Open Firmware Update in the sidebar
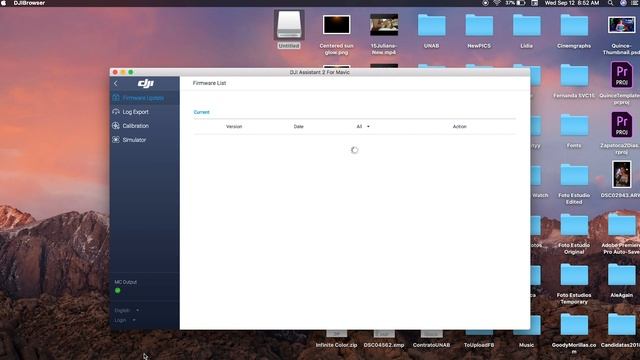The image size is (640, 360). (x=144, y=98)
